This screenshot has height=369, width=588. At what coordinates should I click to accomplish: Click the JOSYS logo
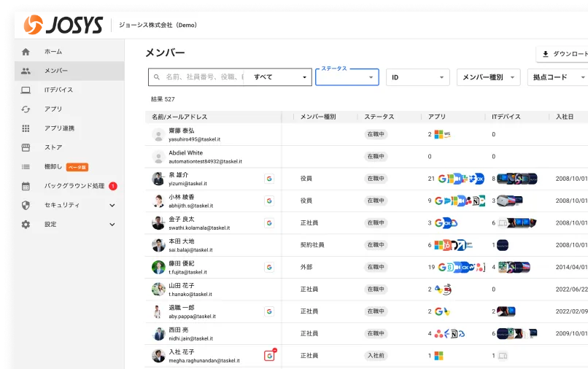63,25
